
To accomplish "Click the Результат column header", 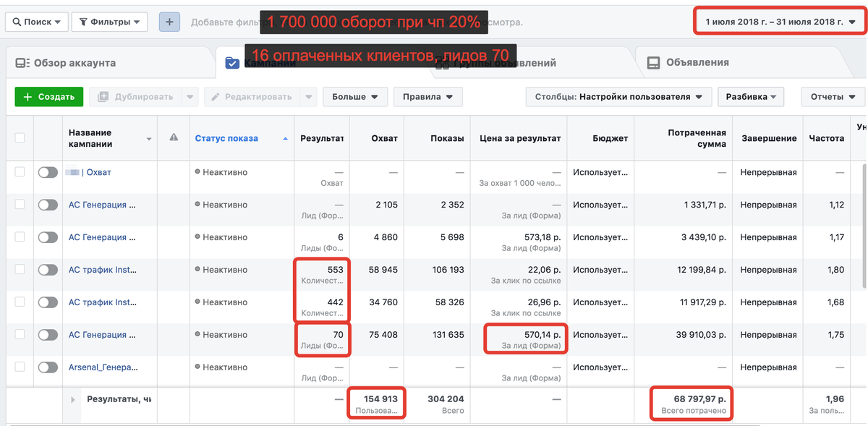I will (321, 138).
